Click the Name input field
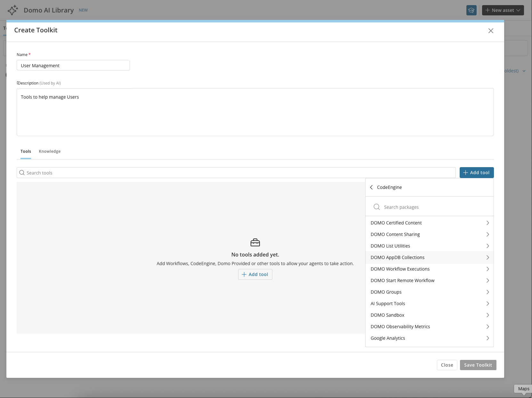 (73, 65)
